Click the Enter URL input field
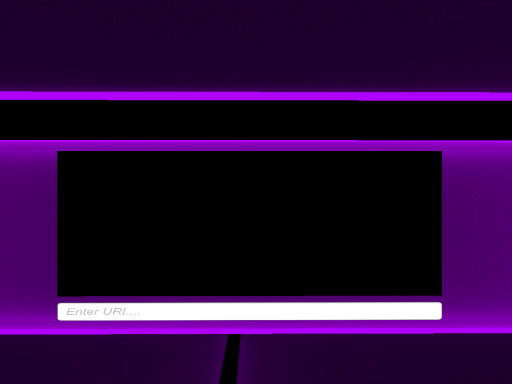The image size is (512, 384). coord(250,311)
